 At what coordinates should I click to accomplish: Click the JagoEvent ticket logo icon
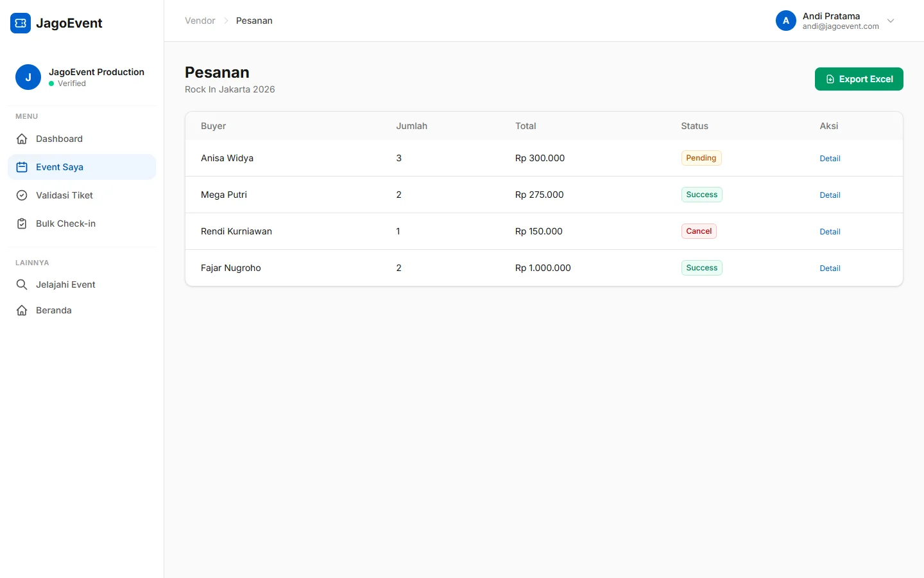[x=21, y=23]
